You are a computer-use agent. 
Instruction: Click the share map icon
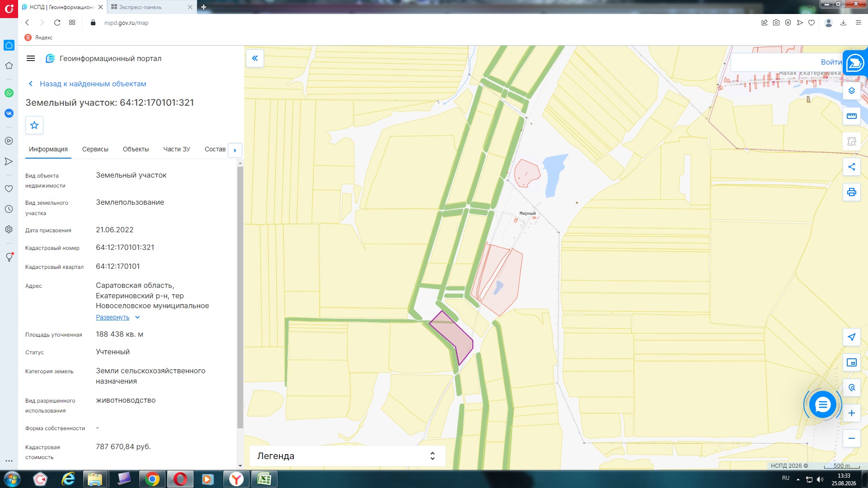[851, 167]
